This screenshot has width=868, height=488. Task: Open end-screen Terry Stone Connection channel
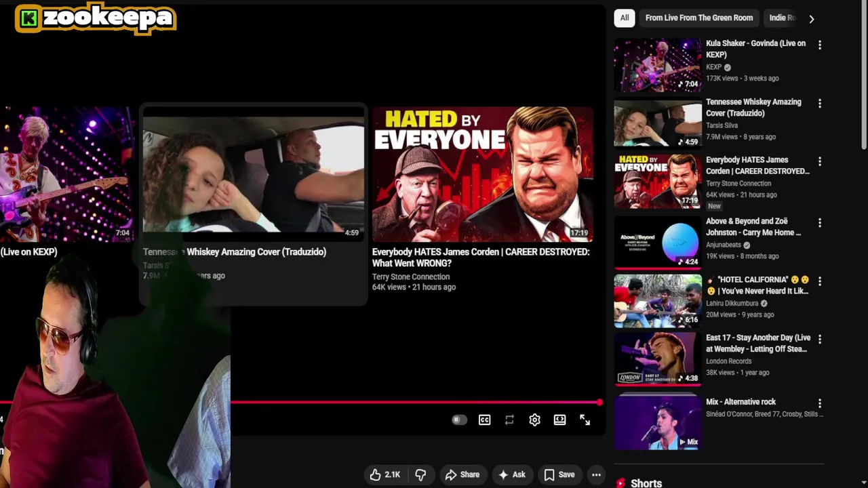click(411, 277)
